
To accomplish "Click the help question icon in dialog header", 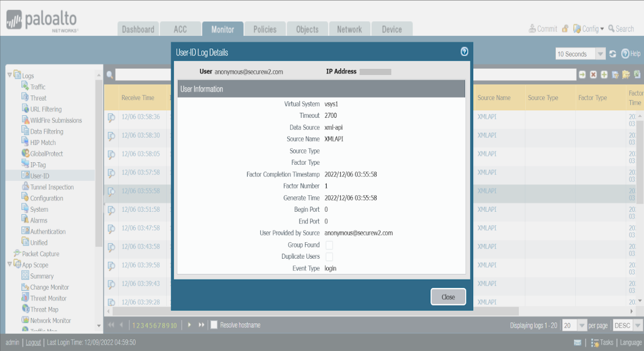I will tap(464, 52).
